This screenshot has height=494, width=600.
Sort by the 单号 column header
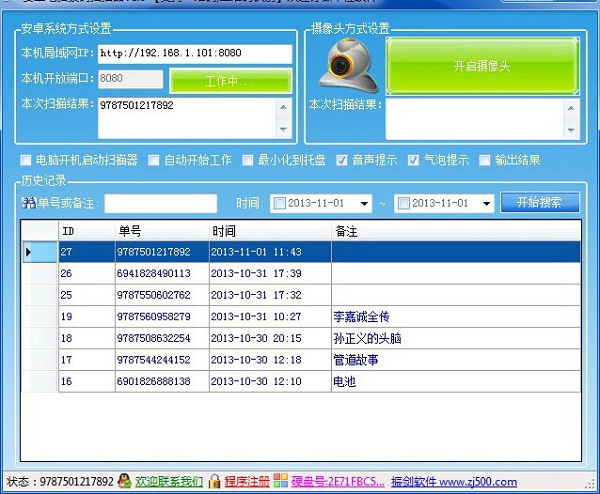(x=162, y=231)
